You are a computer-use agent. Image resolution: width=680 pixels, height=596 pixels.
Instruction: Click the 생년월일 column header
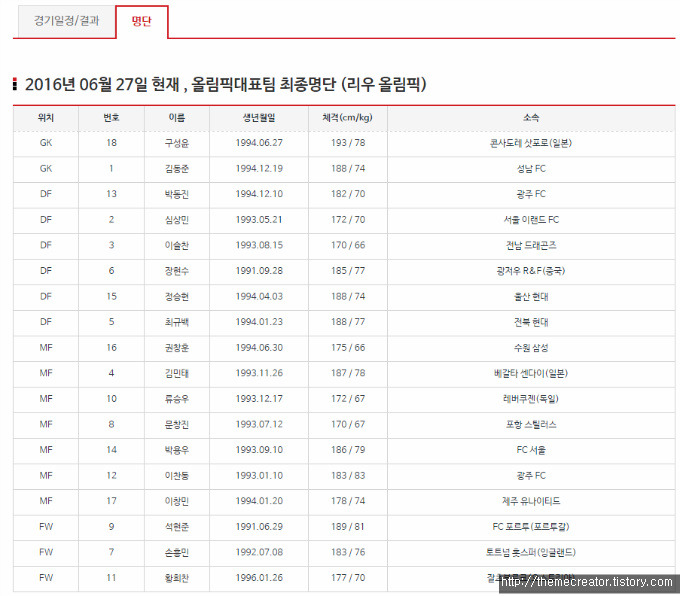(259, 118)
